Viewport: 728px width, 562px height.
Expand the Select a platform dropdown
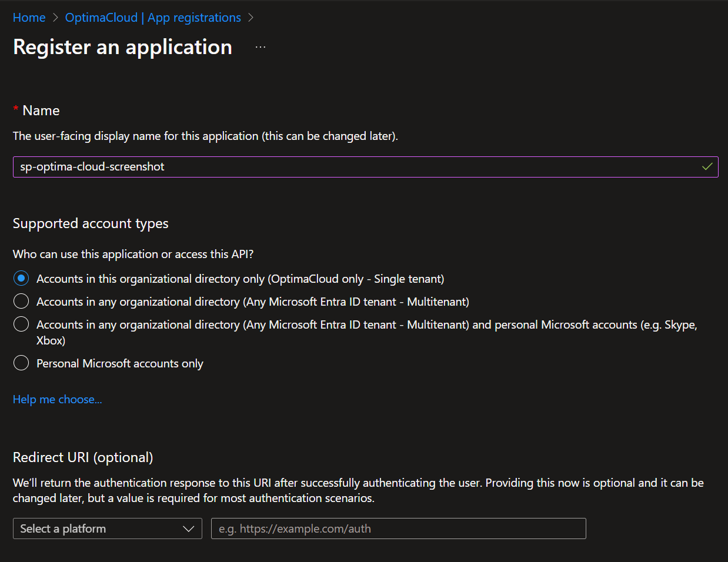point(108,528)
